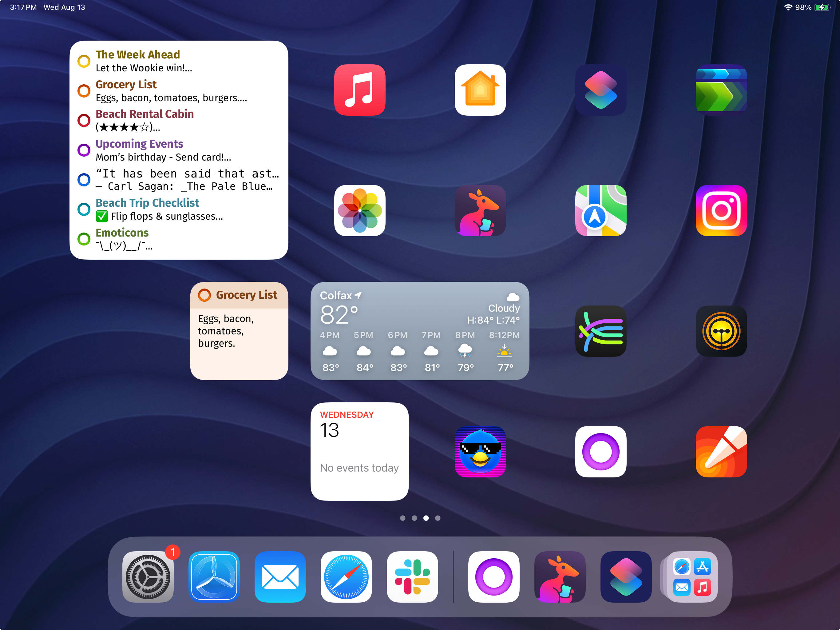Open TestFlight in the dock
This screenshot has height=630, width=840.
tap(214, 577)
